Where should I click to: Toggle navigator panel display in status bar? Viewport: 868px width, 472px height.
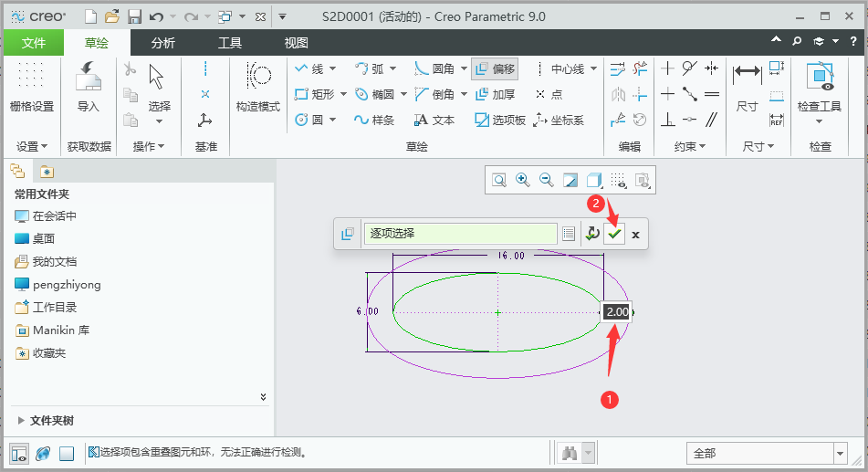tap(19, 454)
